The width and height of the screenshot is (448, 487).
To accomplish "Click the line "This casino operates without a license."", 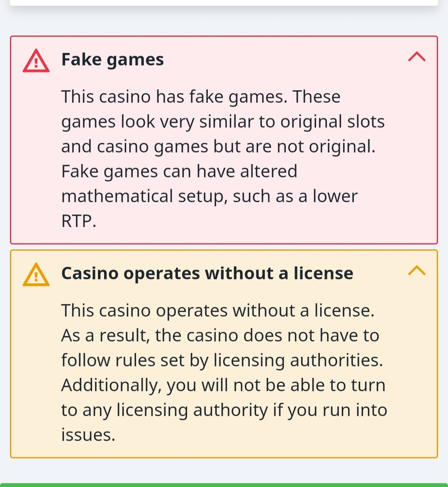I will click(x=218, y=310).
